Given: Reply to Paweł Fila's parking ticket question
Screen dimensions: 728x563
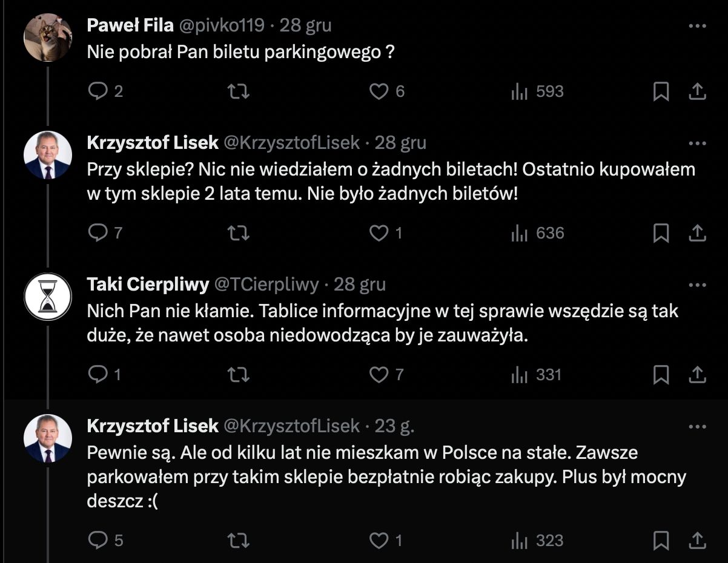Looking at the screenshot, I should (99, 91).
